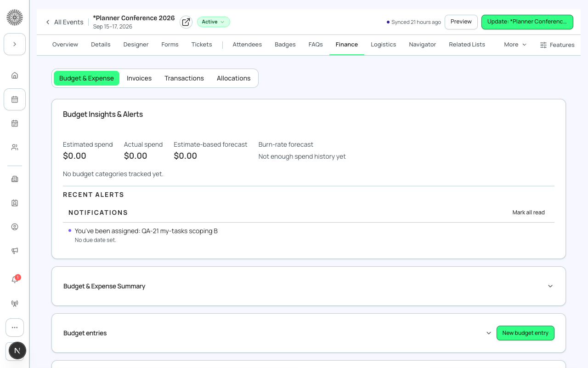The image size is (588, 368).
Task: Click the Sep 15–17, 2026 event date
Action: (x=113, y=27)
